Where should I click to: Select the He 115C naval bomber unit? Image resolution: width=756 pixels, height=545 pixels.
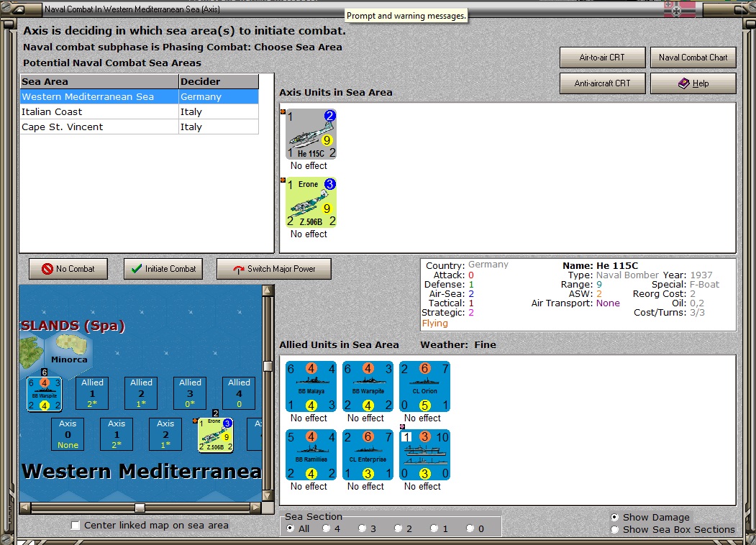pos(311,134)
